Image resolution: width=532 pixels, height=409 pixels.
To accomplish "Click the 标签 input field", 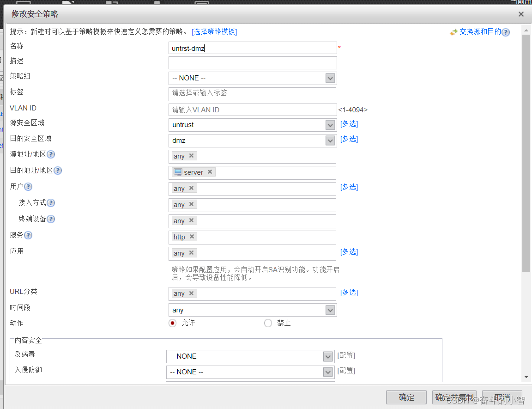I will click(x=253, y=94).
